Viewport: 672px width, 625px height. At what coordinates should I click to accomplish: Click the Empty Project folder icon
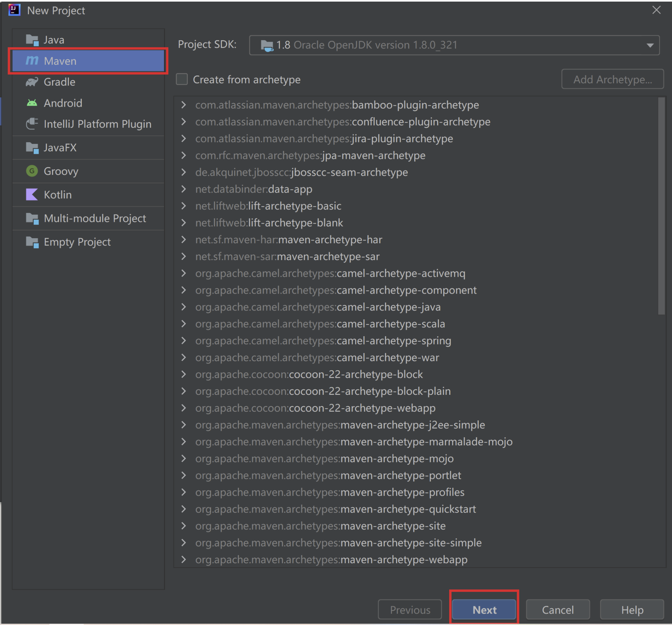pyautogui.click(x=32, y=242)
